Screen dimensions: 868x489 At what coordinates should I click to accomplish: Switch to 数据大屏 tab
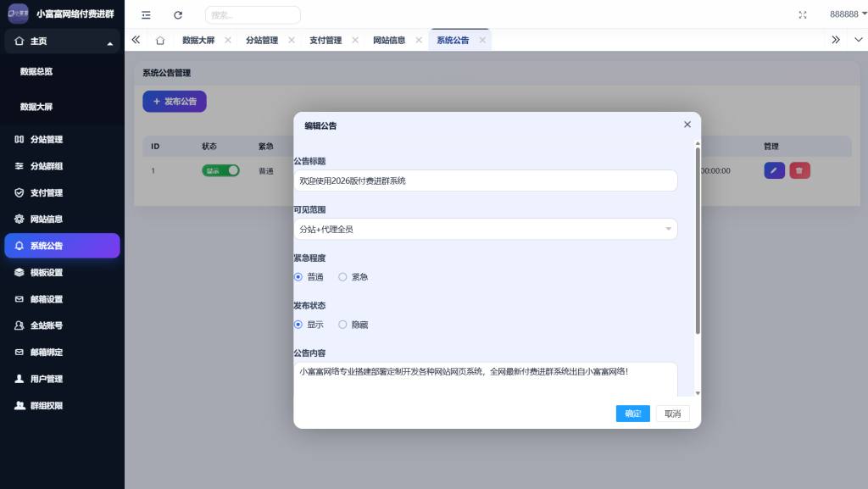[198, 40]
